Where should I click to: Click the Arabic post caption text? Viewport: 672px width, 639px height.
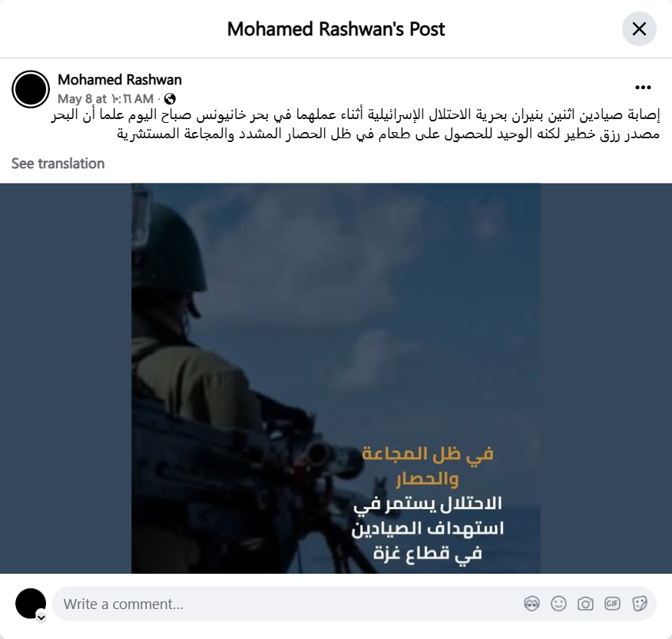(356, 124)
